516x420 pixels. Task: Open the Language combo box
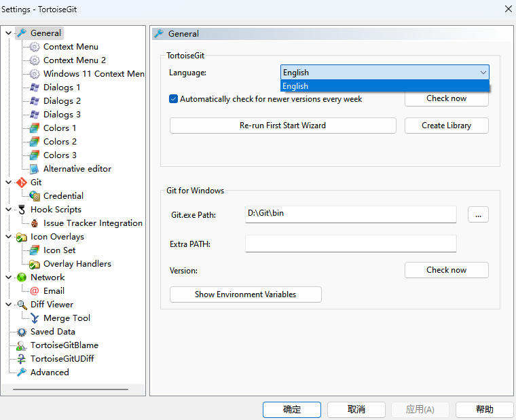tap(385, 73)
